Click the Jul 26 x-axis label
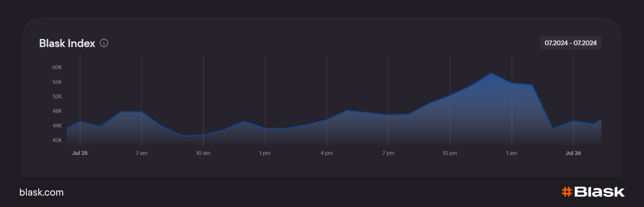The height and width of the screenshot is (207, 644). tap(573, 153)
